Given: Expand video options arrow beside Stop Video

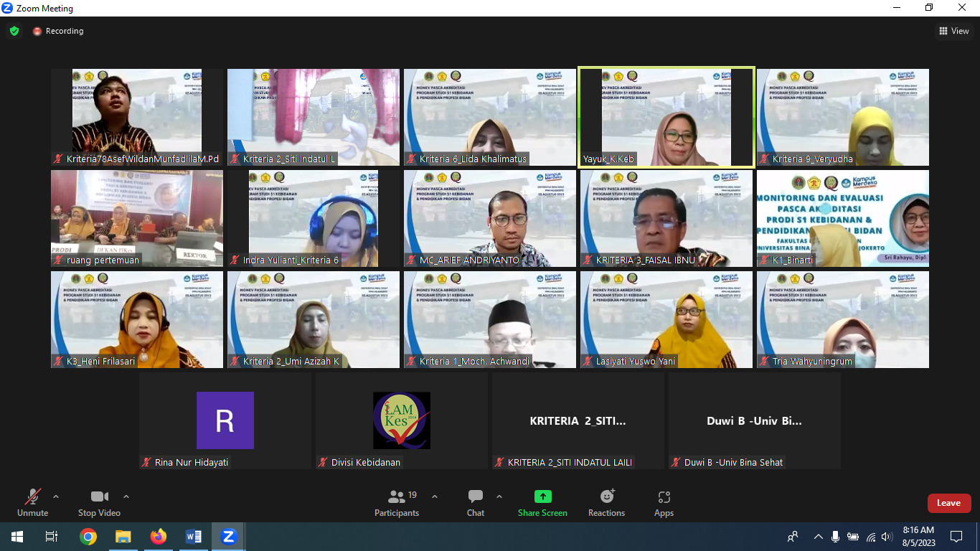Looking at the screenshot, I should pyautogui.click(x=126, y=496).
